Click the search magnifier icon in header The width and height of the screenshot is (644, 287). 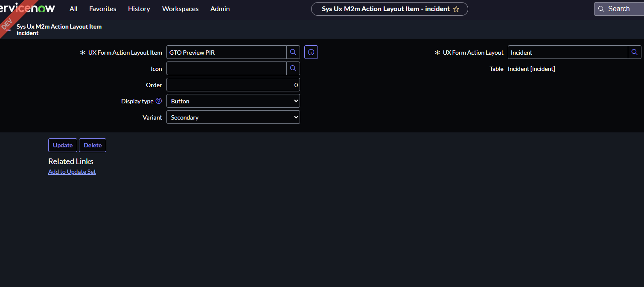click(601, 9)
